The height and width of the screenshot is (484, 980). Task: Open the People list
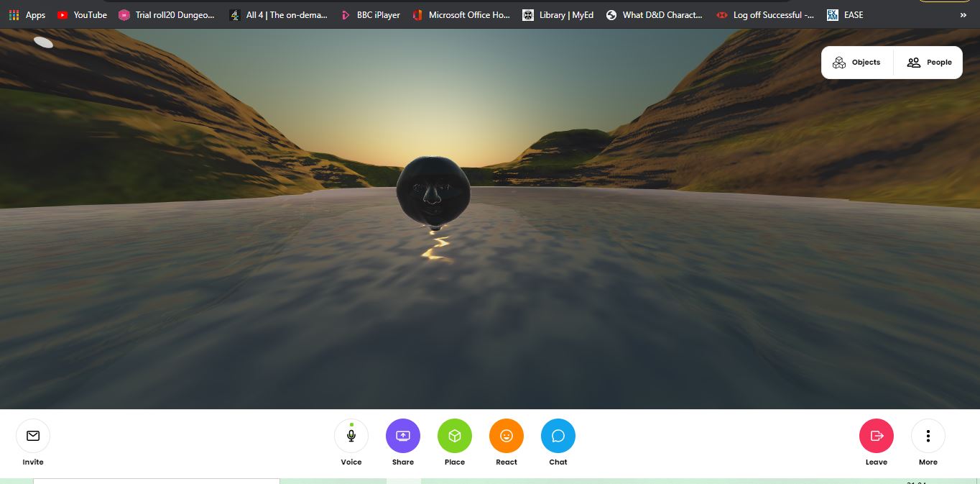pos(929,63)
